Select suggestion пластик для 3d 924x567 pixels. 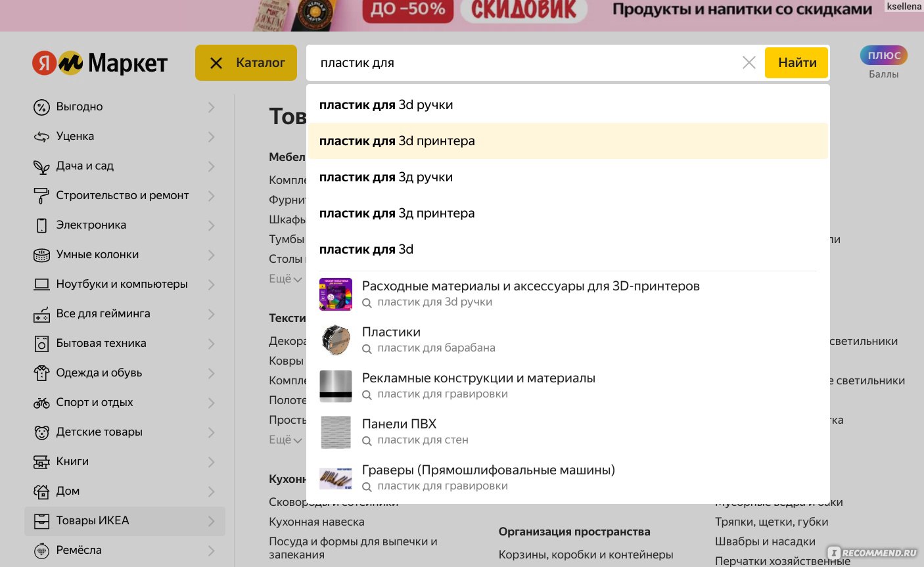pos(568,249)
